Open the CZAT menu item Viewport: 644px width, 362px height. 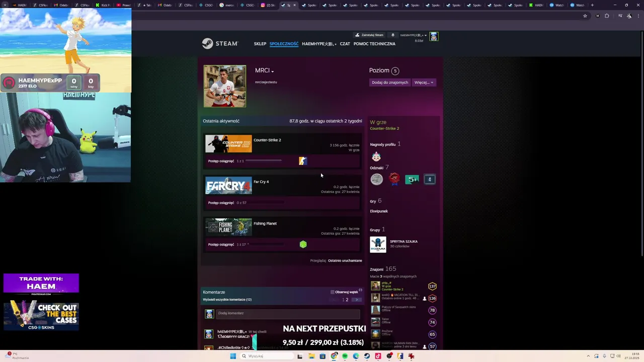(345, 44)
